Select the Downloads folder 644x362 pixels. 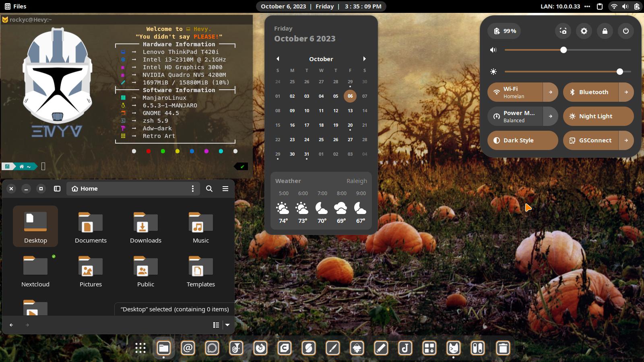[x=146, y=227]
